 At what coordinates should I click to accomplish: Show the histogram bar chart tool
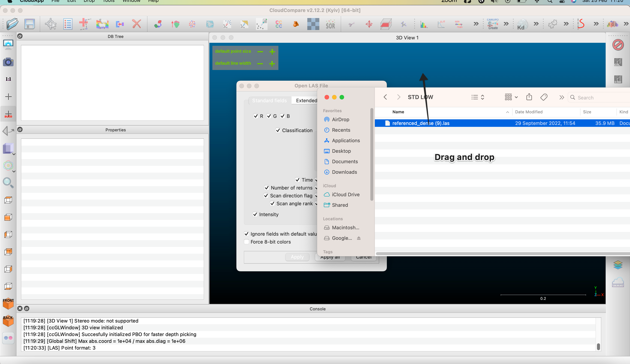(424, 24)
